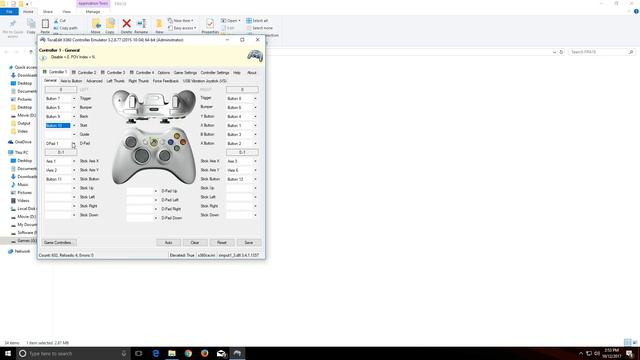Click the Paste icon in File Explorer ribbon
640x360 pixels.
click(45, 26)
